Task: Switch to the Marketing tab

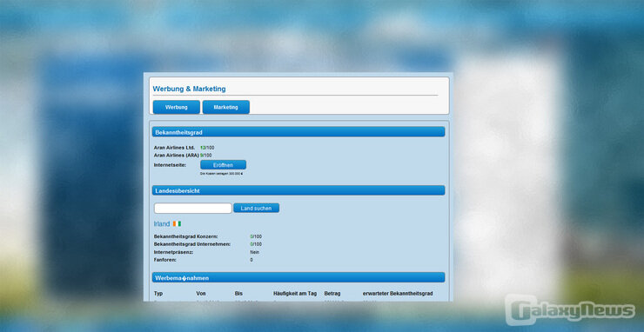Action: point(226,107)
